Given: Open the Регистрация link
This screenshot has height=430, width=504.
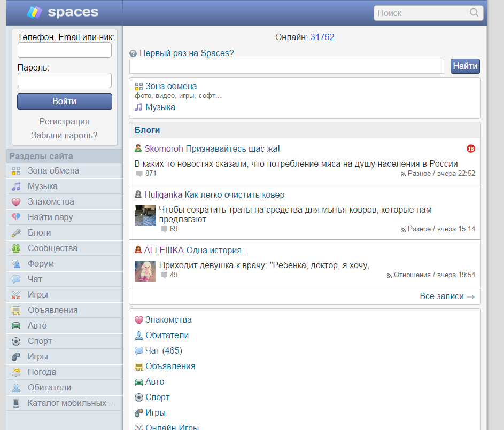Looking at the screenshot, I should [x=65, y=122].
